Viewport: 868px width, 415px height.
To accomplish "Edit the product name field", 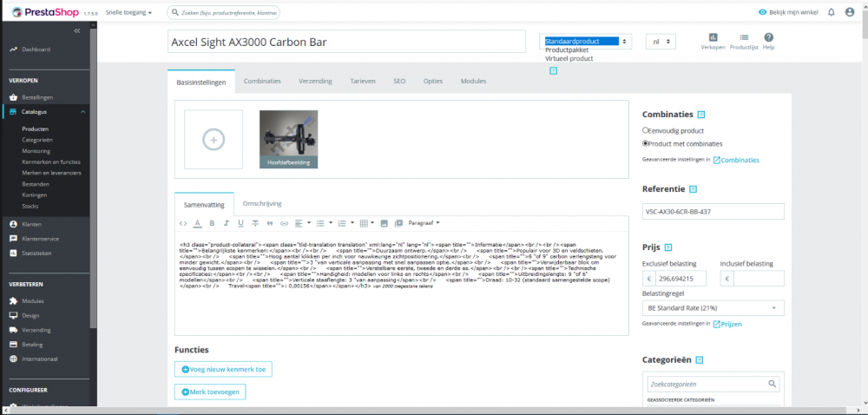I will coord(346,42).
